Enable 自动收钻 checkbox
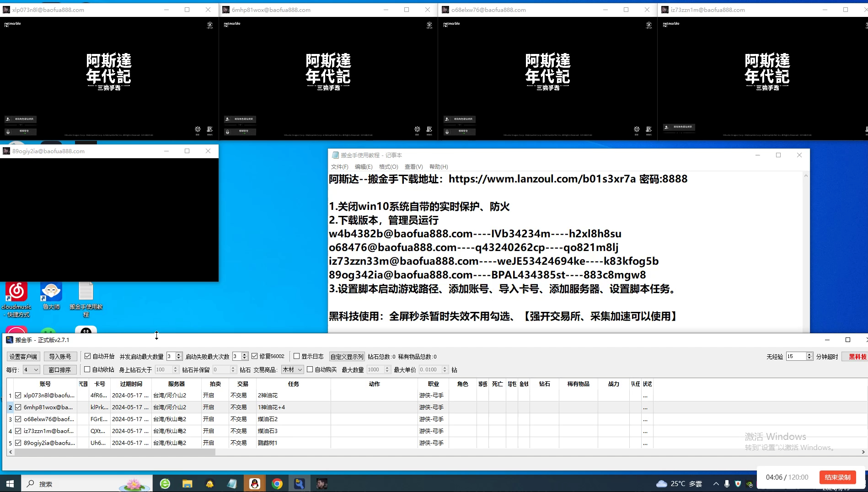 pos(87,369)
